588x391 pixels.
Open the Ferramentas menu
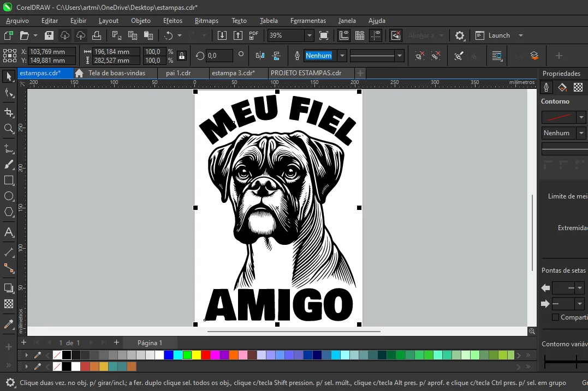[x=308, y=21]
